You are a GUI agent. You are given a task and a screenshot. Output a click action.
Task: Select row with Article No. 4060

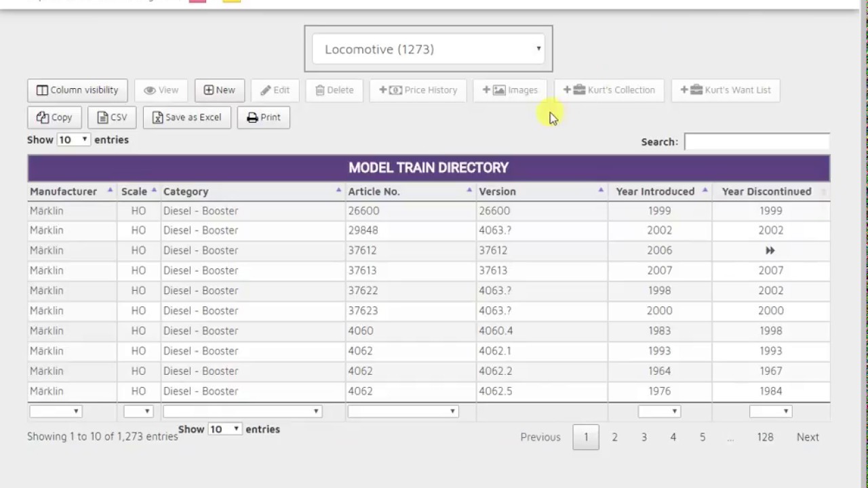click(x=429, y=331)
